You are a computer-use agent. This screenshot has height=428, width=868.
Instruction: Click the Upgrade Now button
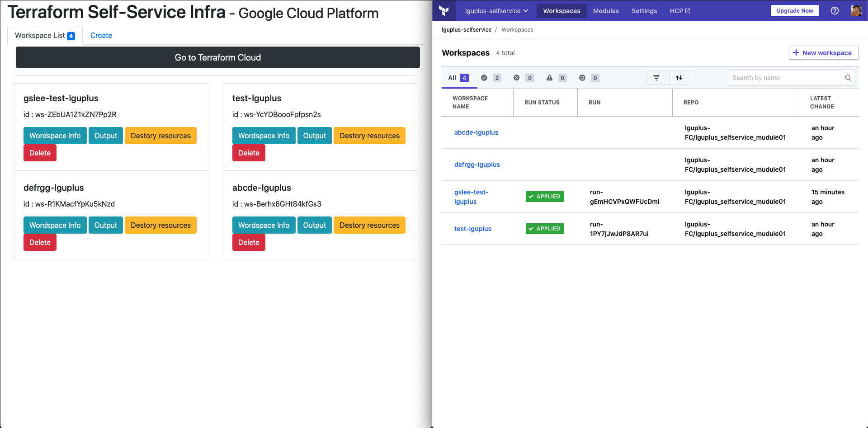[x=794, y=11]
